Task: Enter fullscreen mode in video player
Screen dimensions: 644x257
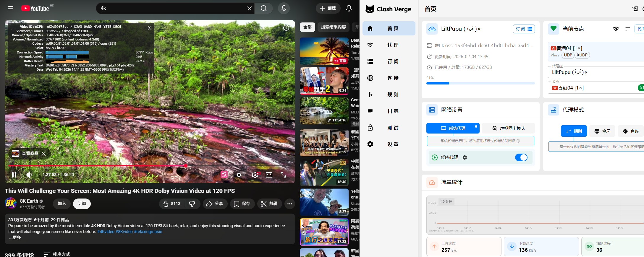Action: click(283, 175)
